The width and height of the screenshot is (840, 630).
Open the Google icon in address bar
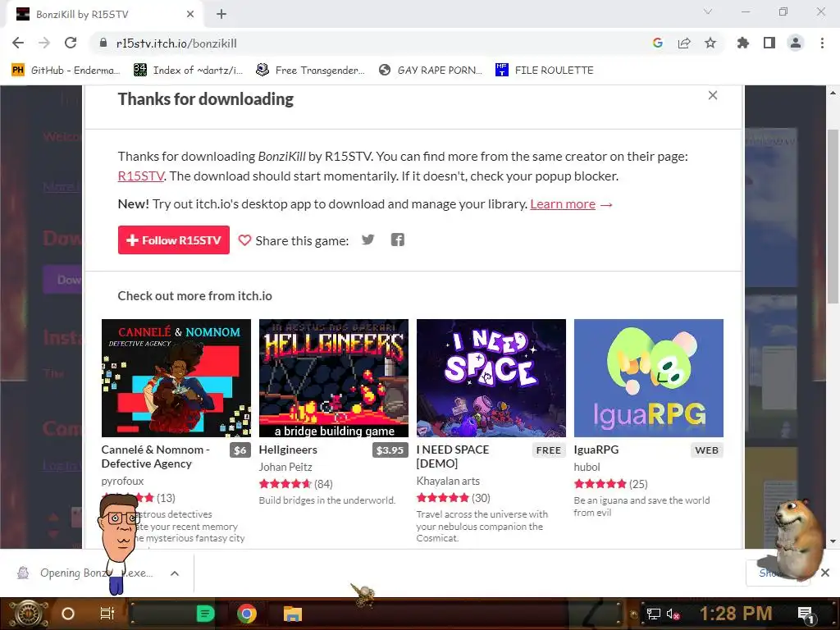tap(658, 43)
